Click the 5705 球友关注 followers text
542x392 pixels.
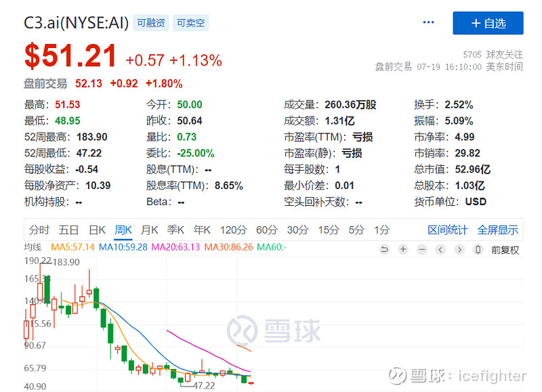tap(493, 55)
